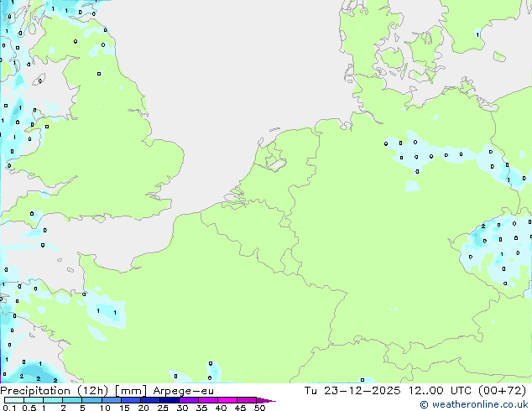Viewport: 532px width, 411px height.
Task: Click the 25–30 mm navy legend swatch
Action: click(169, 400)
